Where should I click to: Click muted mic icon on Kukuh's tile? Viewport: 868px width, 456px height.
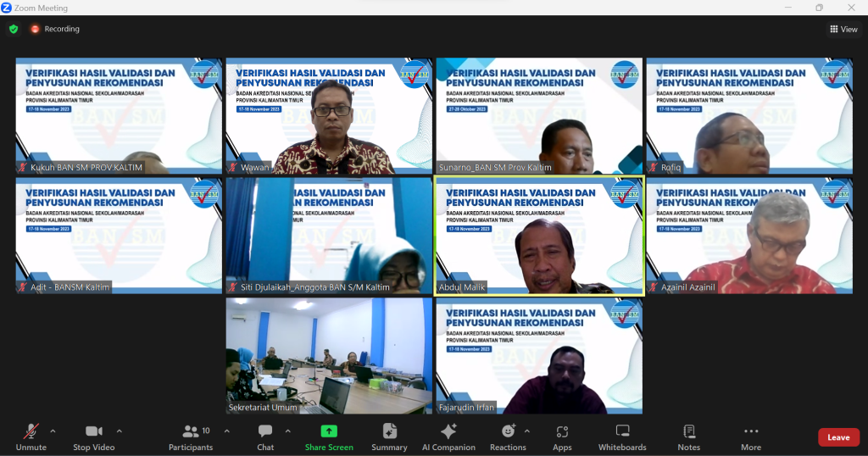click(x=23, y=167)
